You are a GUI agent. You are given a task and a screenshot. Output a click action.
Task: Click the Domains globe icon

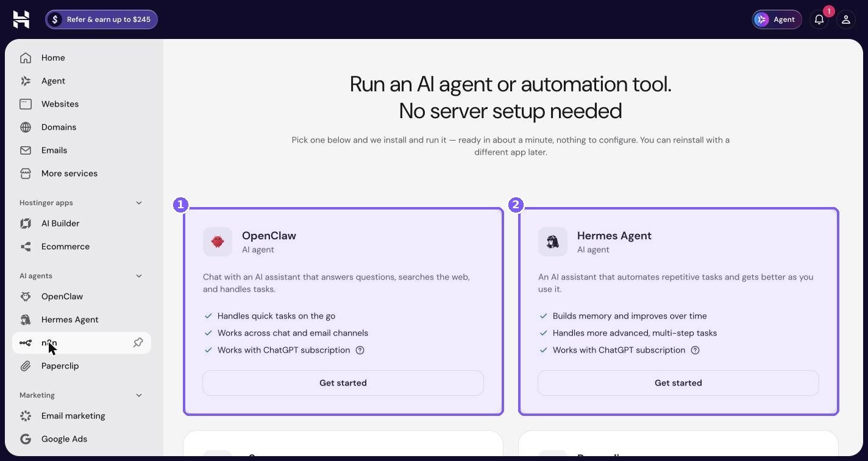(x=26, y=127)
